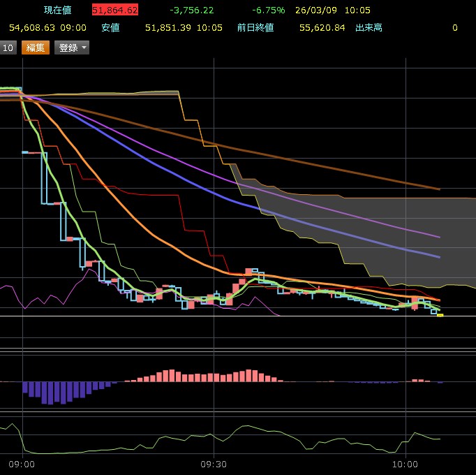
Task: Select the 安値 low value 51,851.39
Action: pos(169,27)
